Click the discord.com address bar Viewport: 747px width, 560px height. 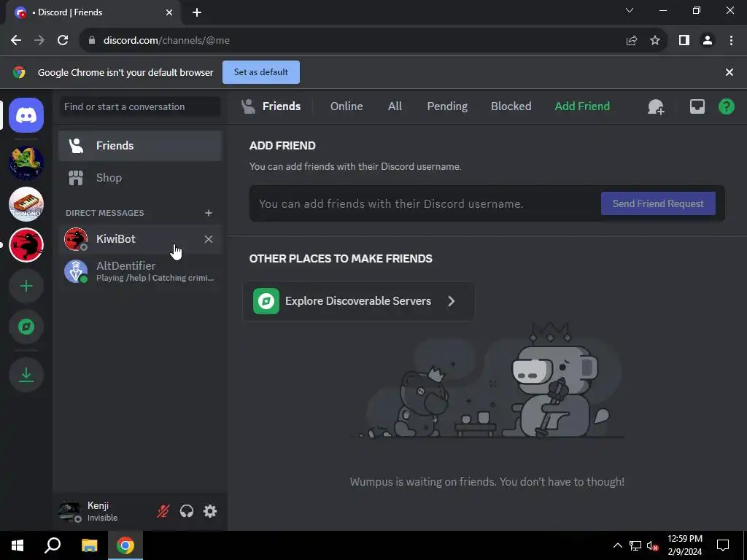(352, 41)
